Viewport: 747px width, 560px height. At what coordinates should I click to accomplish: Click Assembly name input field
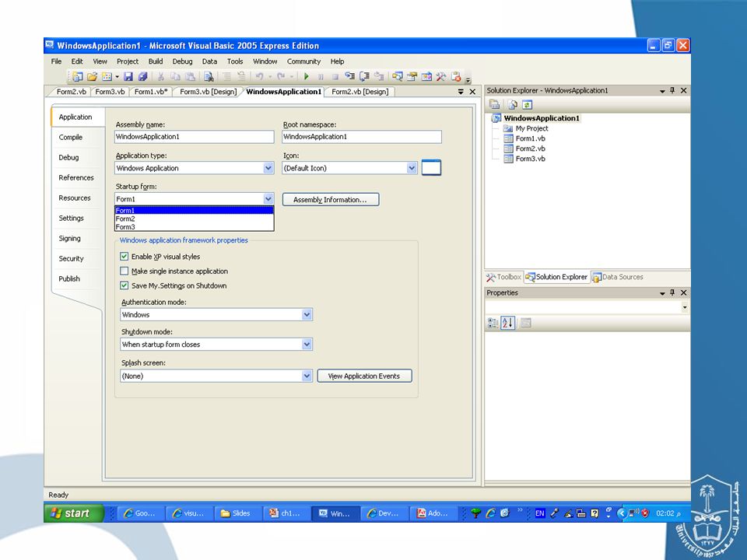195,137
